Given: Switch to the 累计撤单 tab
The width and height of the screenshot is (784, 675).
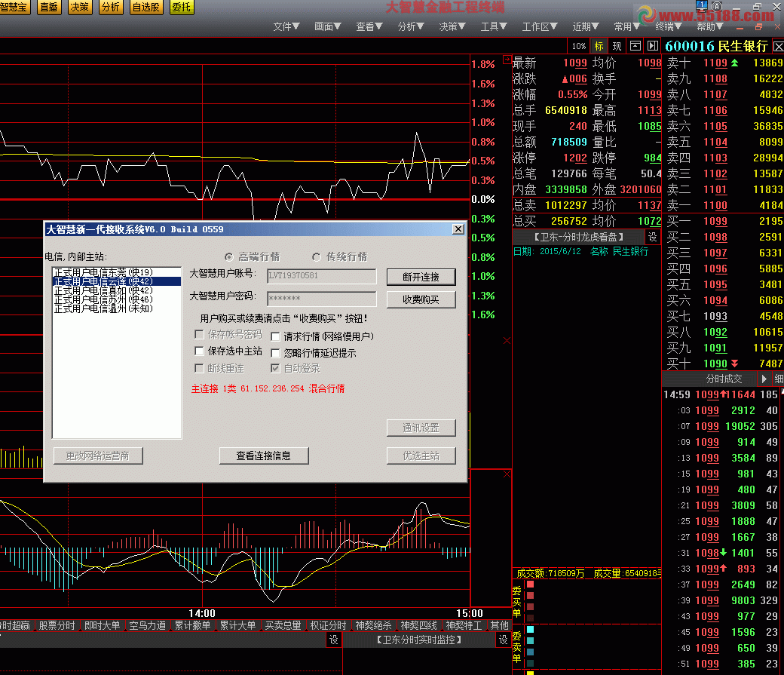Looking at the screenshot, I should (192, 625).
